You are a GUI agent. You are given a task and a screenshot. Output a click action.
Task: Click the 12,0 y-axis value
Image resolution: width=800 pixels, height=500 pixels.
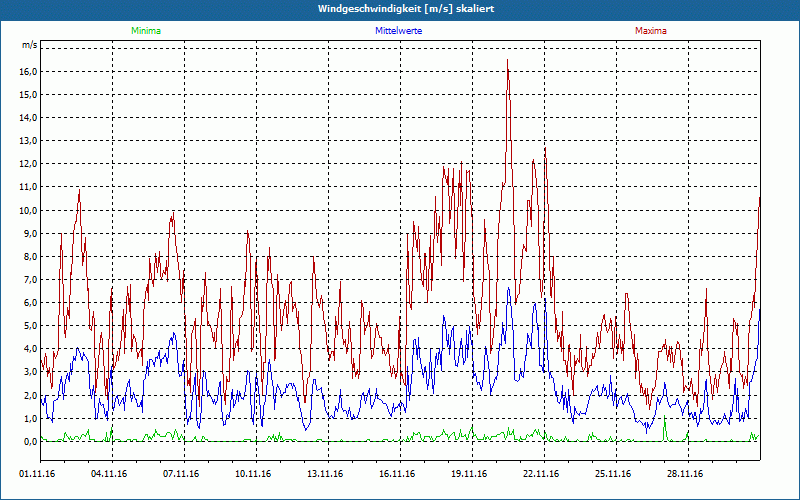point(30,164)
